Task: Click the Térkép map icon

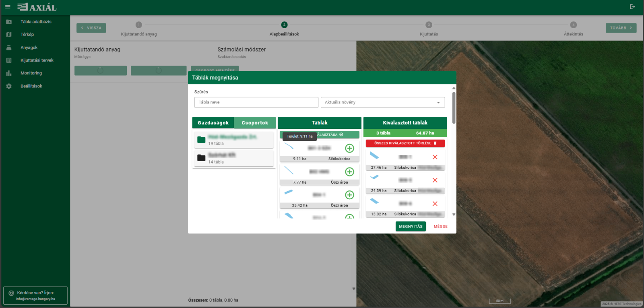Action: (x=9, y=35)
